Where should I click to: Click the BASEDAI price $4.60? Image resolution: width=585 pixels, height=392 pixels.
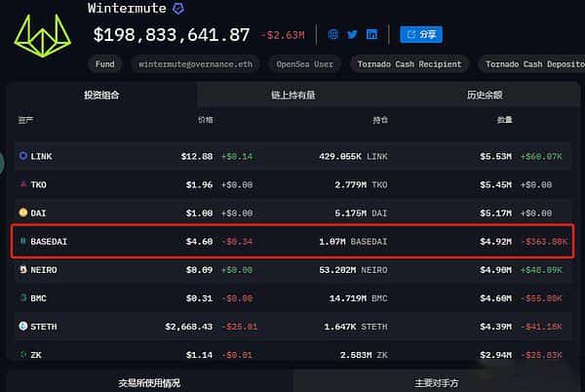199,241
